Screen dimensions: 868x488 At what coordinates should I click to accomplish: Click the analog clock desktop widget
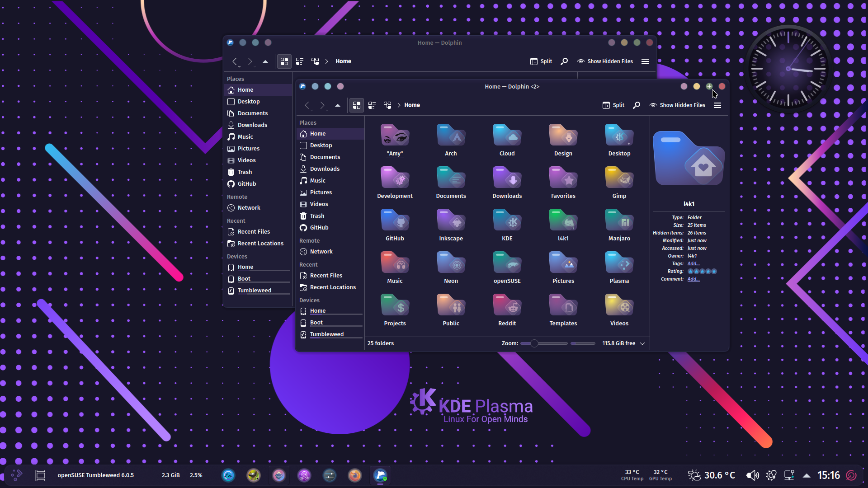(788, 69)
